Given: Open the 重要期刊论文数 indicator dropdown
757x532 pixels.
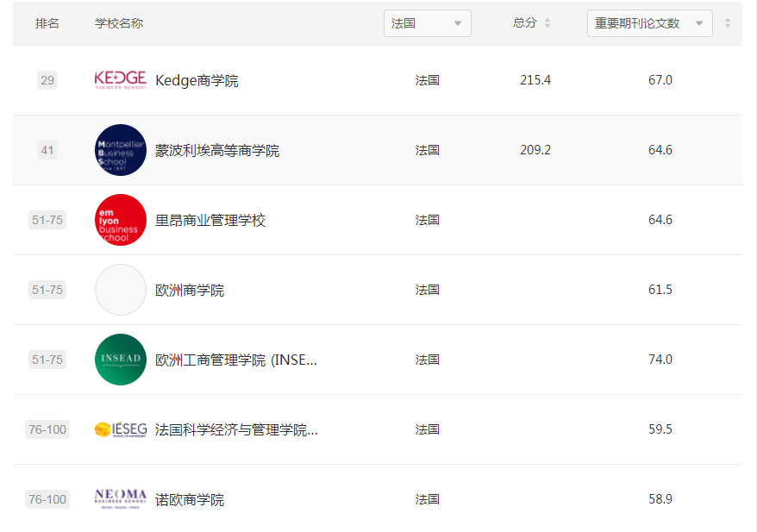Looking at the screenshot, I should coord(649,23).
